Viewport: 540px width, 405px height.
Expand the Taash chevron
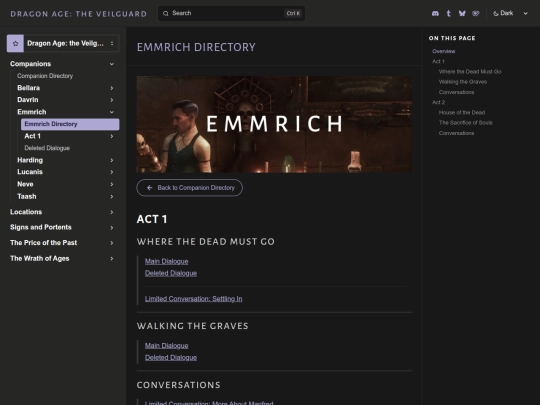pos(112,196)
